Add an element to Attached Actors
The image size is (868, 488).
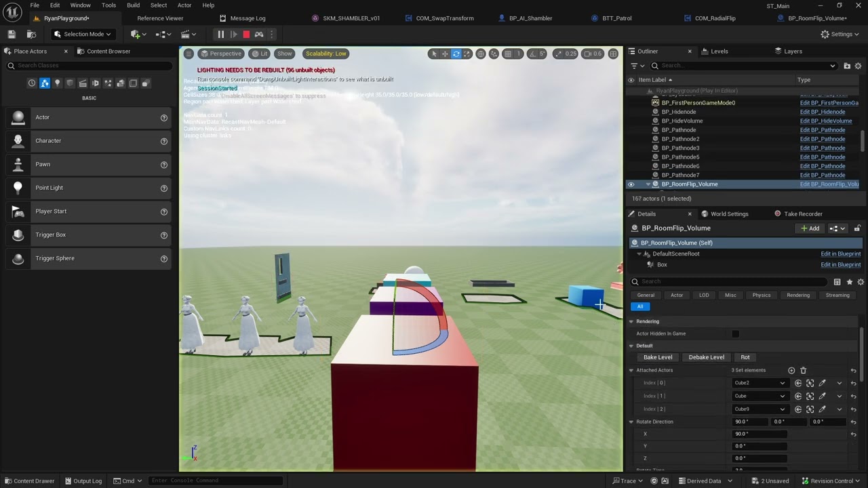tap(791, 370)
